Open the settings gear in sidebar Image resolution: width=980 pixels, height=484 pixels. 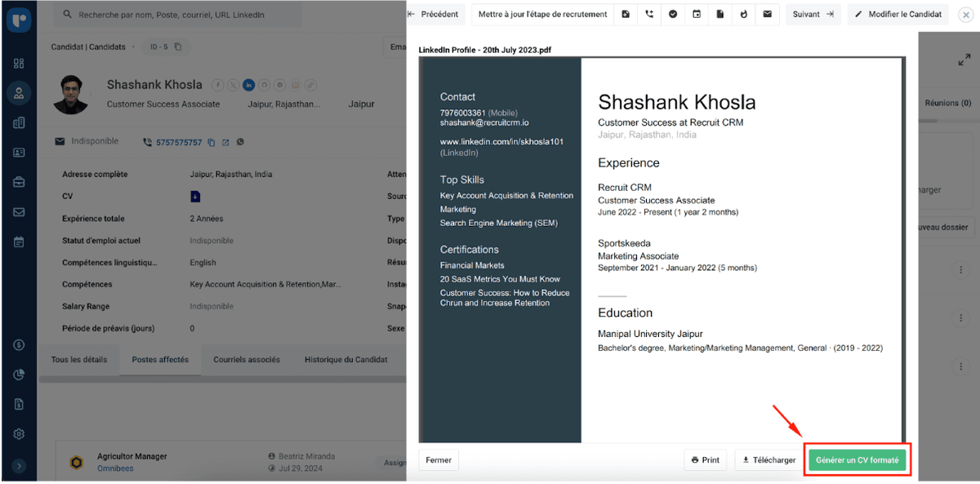[x=19, y=433]
